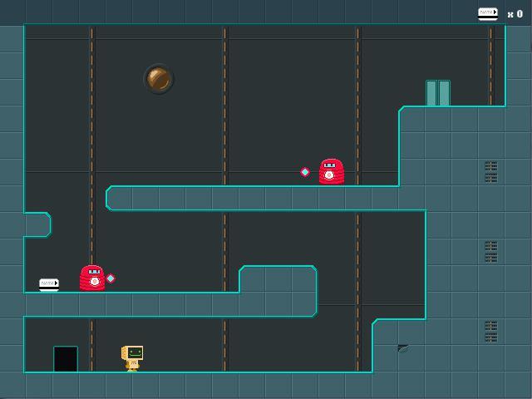Click the "x 0" collectible counter
The height and width of the screenshot is (399, 532).
(x=515, y=14)
